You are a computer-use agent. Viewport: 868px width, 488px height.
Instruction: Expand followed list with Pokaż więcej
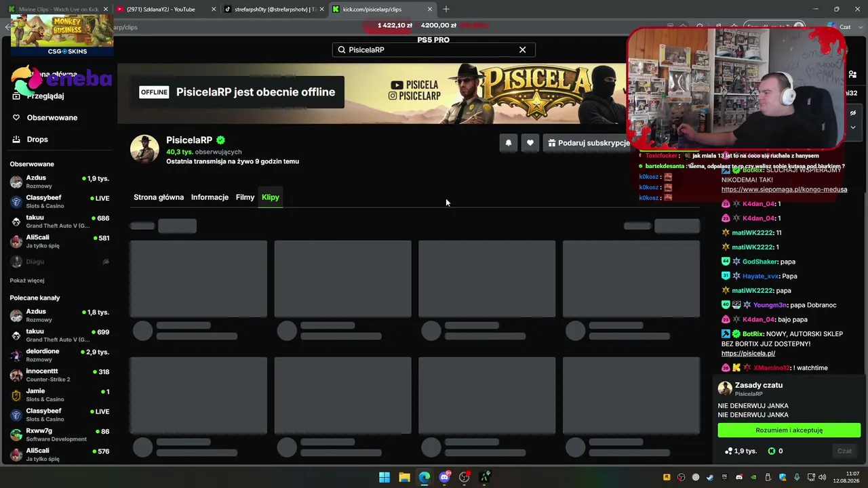coord(27,281)
